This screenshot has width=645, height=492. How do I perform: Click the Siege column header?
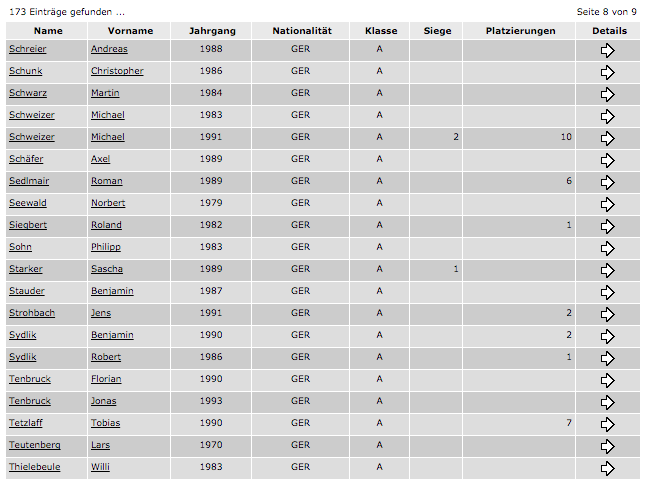pos(437,31)
